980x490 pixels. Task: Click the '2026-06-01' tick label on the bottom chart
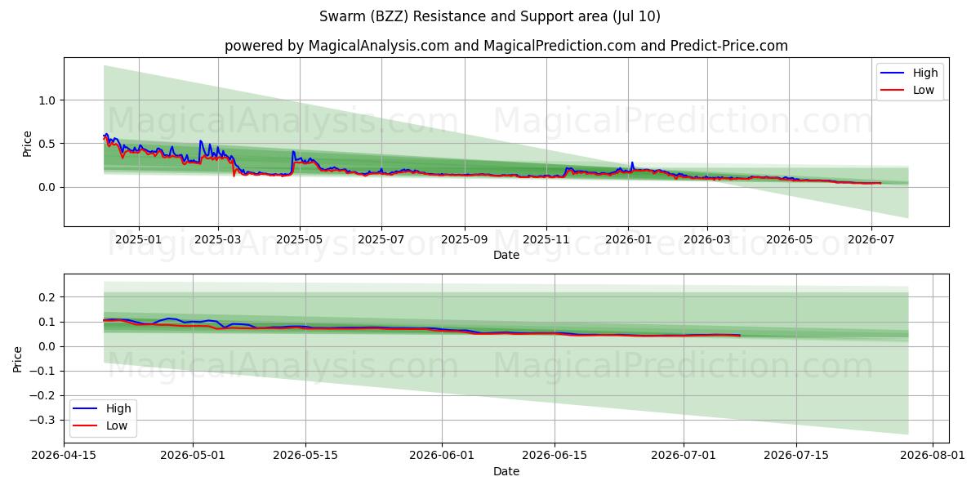[442, 455]
